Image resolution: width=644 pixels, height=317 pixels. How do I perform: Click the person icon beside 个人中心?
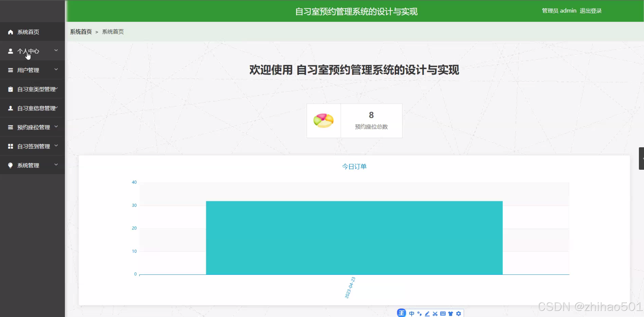click(x=10, y=51)
